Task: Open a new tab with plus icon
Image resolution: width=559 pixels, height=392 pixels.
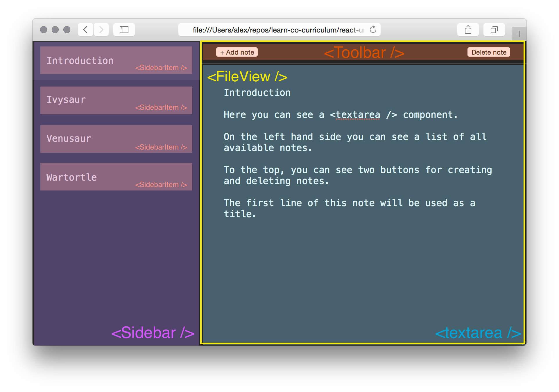Action: click(x=519, y=34)
